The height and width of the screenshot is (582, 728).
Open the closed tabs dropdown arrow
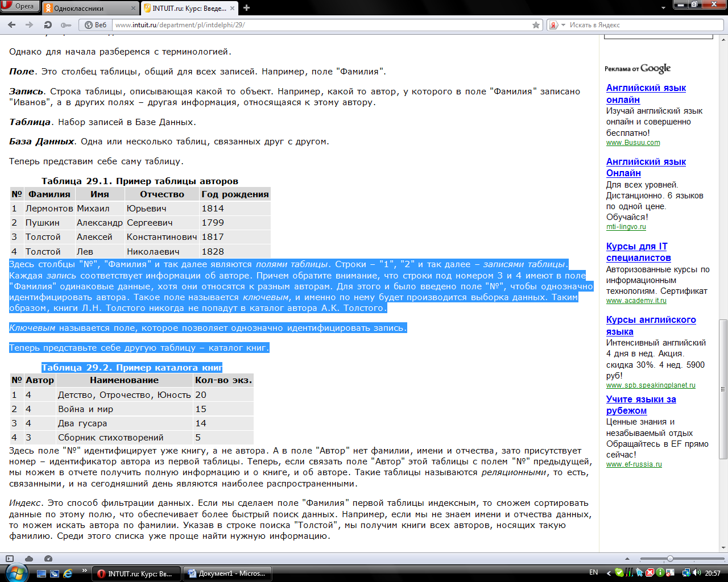[x=663, y=8]
